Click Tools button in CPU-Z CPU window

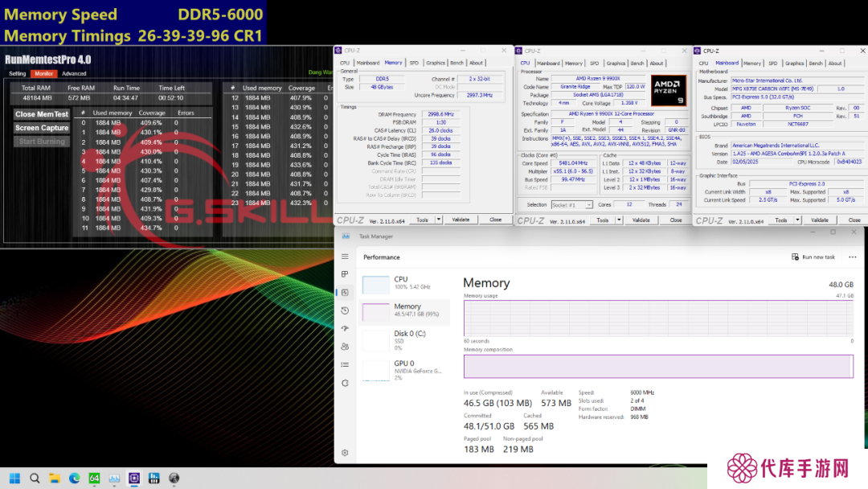point(603,220)
